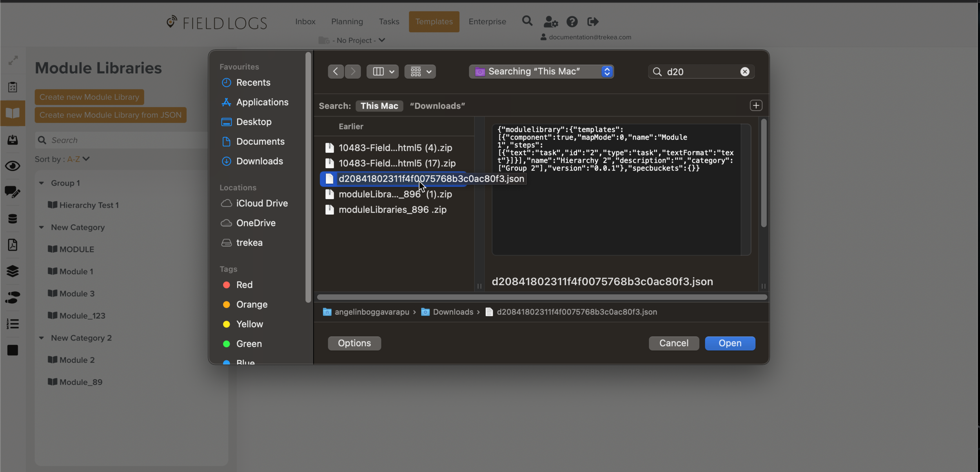Image resolution: width=980 pixels, height=472 pixels.
Task: Click the PDF export icon in sidebar
Action: coord(13,245)
